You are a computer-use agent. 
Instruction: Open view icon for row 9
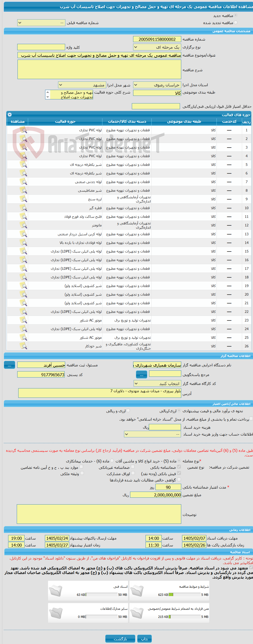pos(23,199)
